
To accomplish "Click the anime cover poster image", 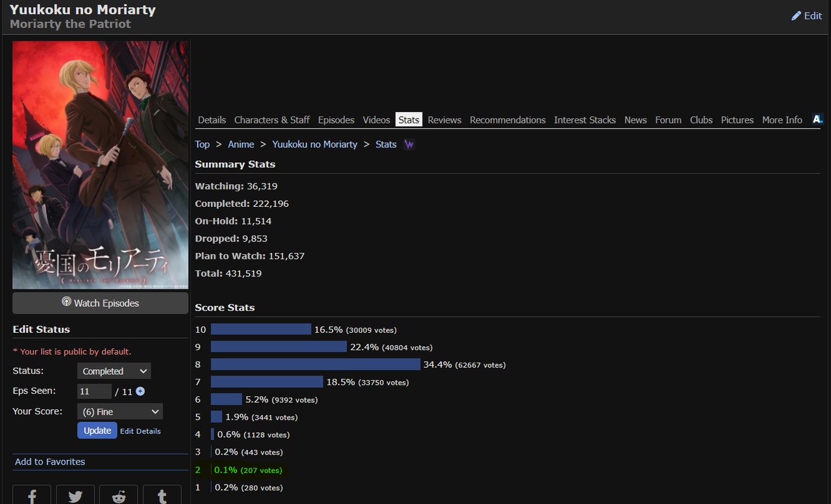I will [101, 165].
